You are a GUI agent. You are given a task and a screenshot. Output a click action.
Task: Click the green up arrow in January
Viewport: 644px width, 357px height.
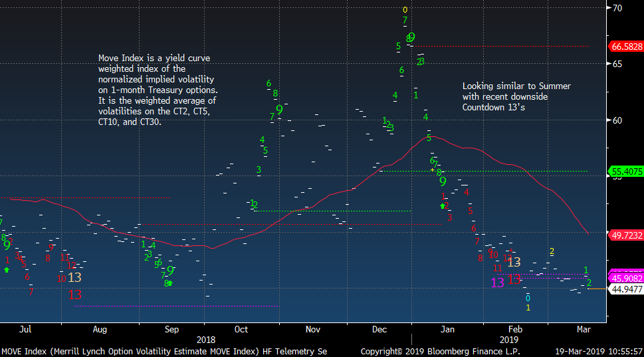click(443, 206)
